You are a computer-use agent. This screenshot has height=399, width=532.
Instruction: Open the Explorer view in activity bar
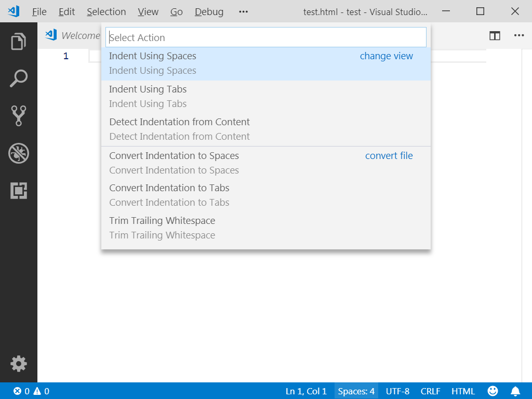click(x=18, y=42)
